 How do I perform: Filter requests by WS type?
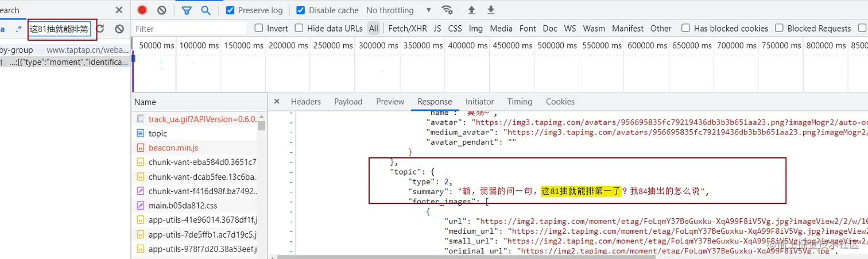click(570, 28)
